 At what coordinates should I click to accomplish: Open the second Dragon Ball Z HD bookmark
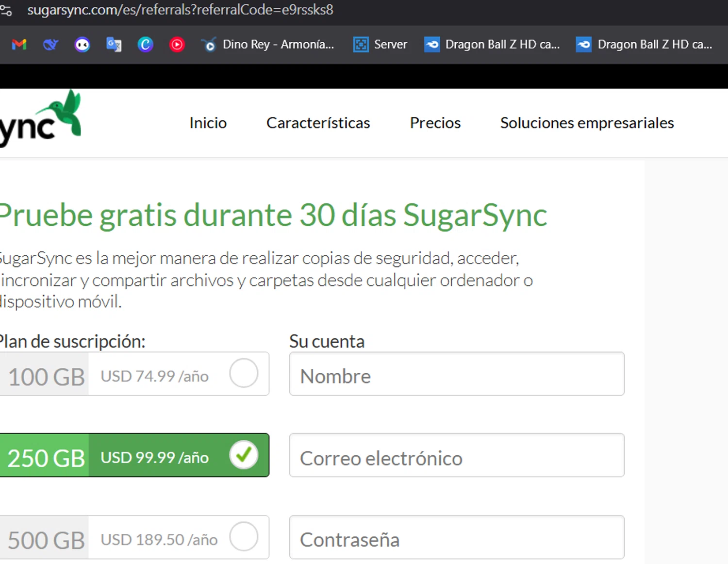[x=644, y=45]
